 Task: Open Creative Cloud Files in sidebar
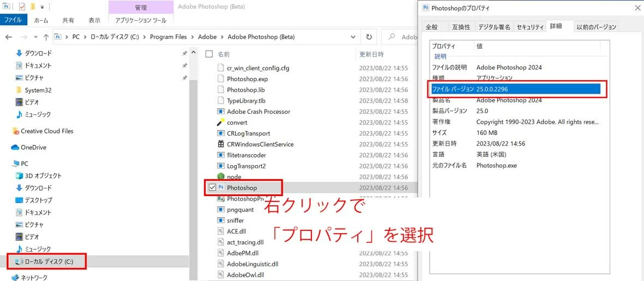point(47,131)
